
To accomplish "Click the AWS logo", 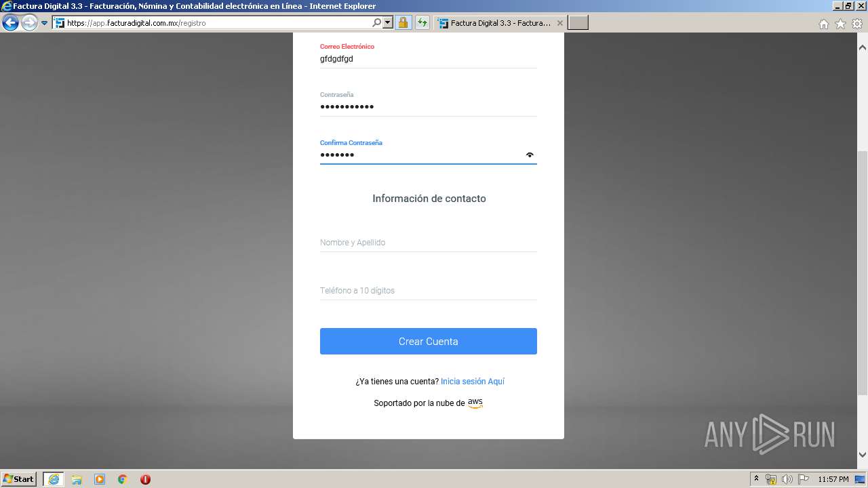I will [475, 403].
